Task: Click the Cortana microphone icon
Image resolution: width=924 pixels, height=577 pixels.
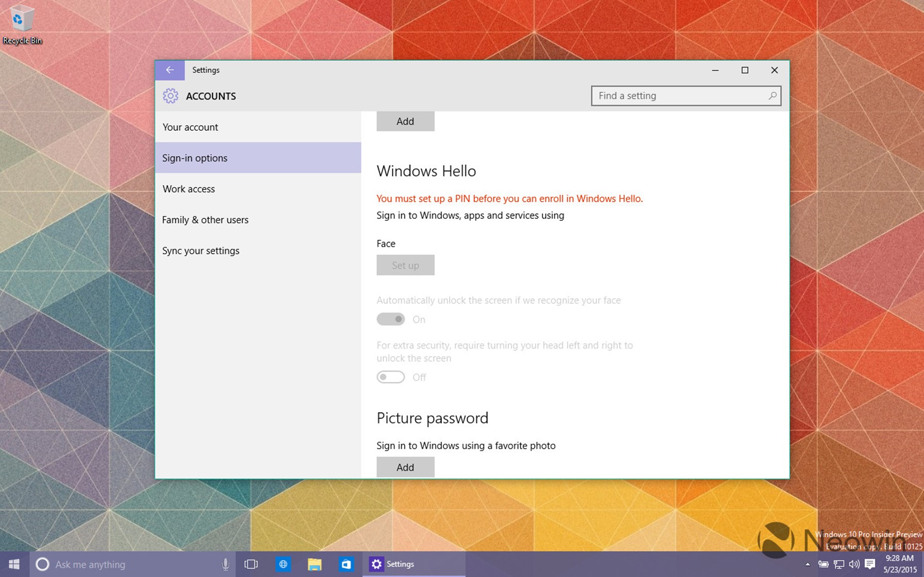Action: 225,564
